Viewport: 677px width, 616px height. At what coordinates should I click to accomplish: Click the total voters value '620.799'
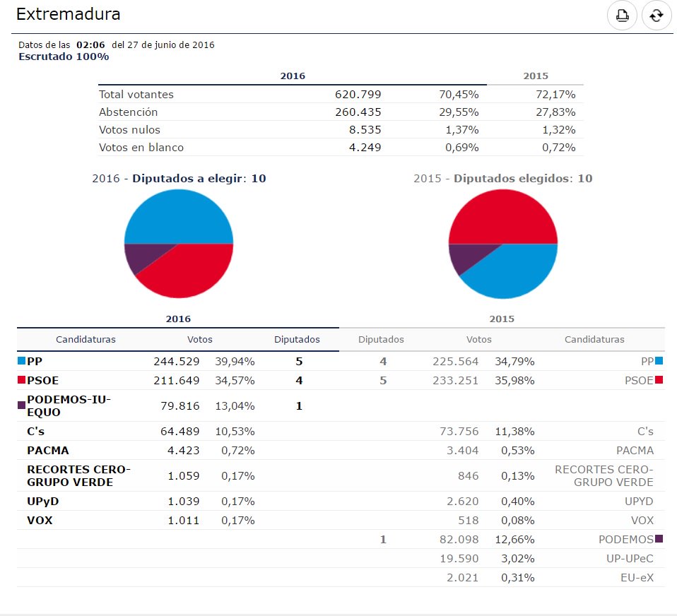[358, 95]
